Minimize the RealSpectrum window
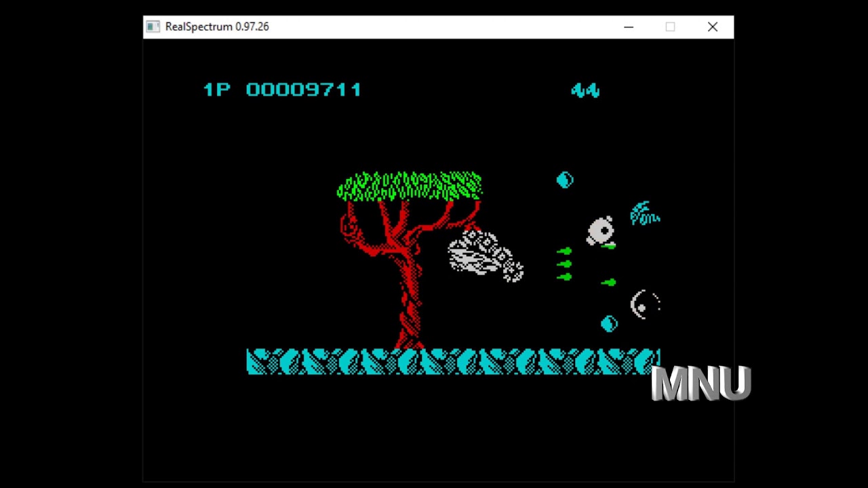The image size is (868, 488). coord(629,27)
